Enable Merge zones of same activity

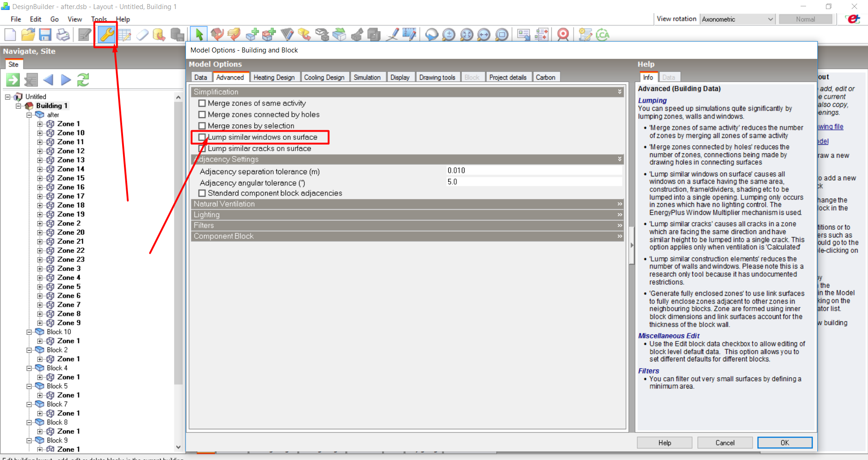(202, 103)
